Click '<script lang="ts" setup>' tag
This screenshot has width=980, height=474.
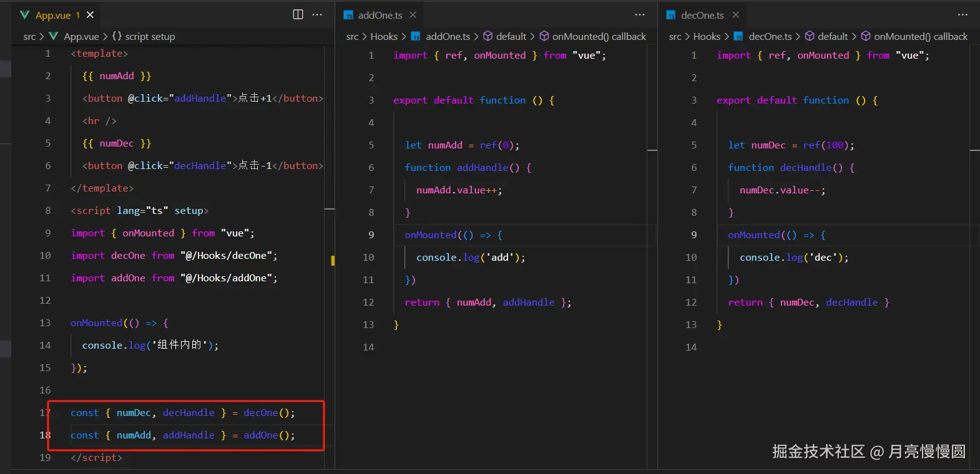click(140, 211)
